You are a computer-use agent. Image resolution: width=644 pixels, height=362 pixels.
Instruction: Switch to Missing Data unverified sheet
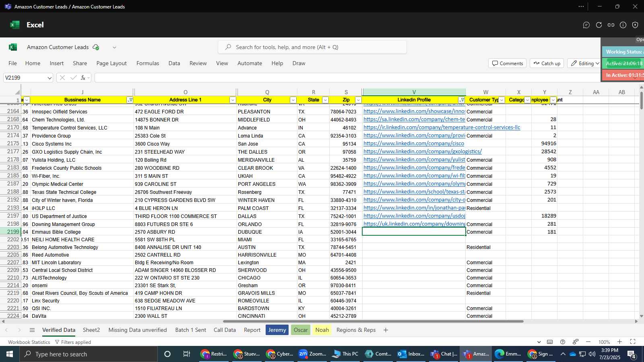(x=138, y=330)
